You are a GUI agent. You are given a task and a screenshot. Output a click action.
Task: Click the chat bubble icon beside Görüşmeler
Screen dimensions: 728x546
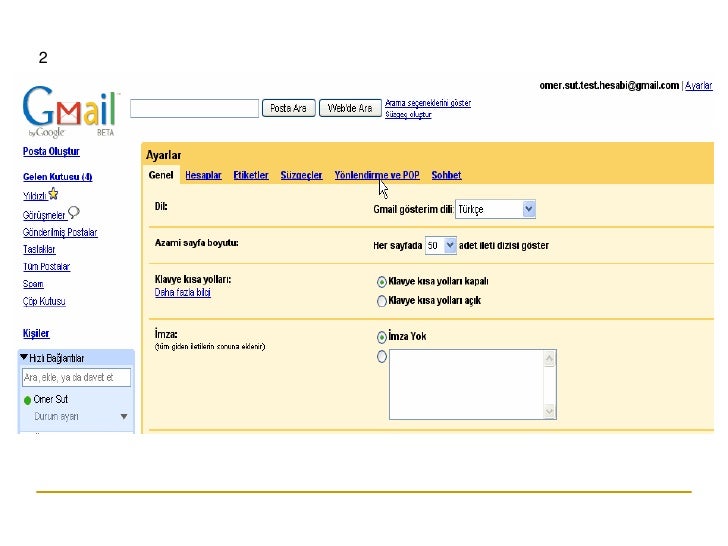coord(74,213)
